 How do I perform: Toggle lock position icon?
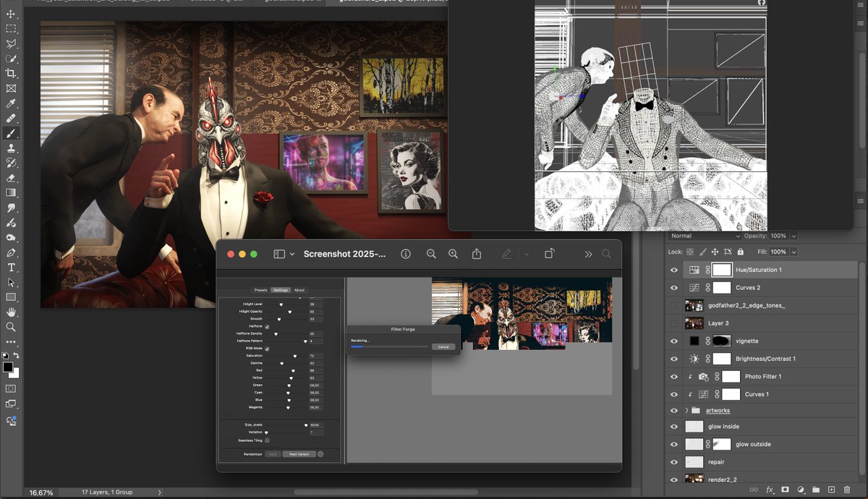pyautogui.click(x=715, y=252)
